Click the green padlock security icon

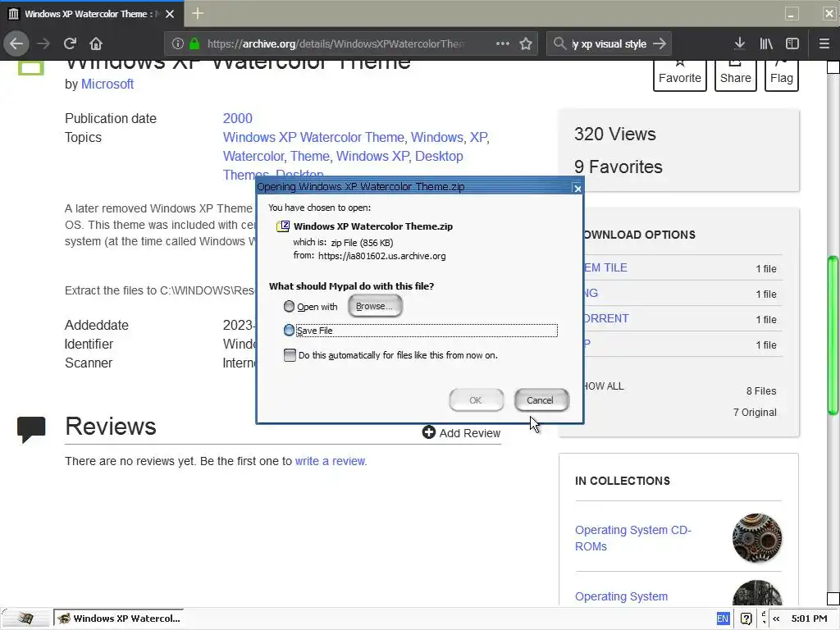(194, 44)
